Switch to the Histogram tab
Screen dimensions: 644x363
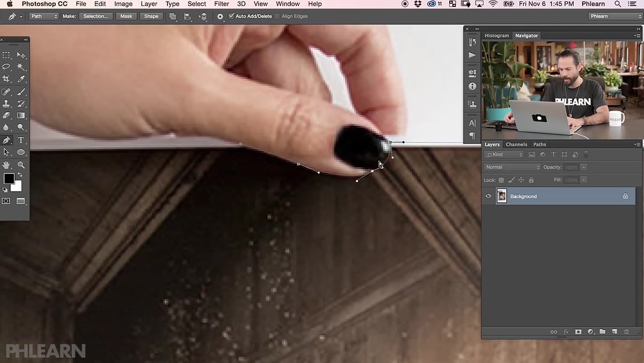[x=496, y=35]
